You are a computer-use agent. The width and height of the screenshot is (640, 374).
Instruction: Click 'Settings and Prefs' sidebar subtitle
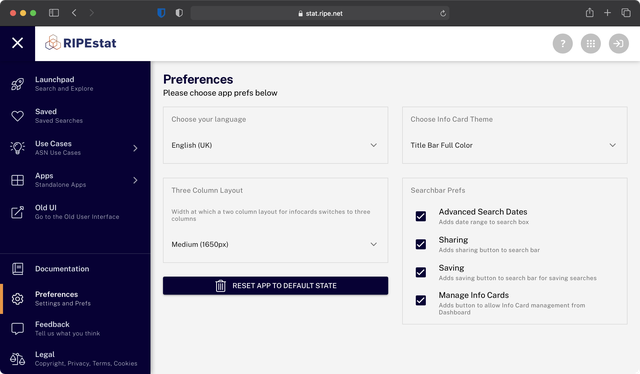(x=63, y=303)
